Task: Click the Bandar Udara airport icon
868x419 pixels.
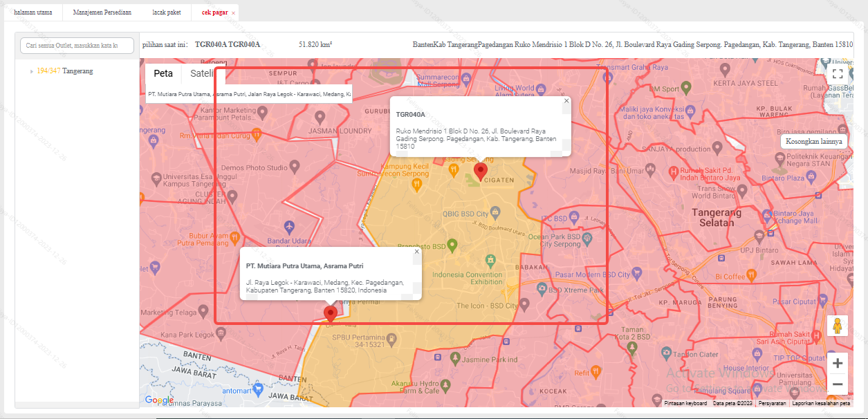Action: click(x=289, y=227)
